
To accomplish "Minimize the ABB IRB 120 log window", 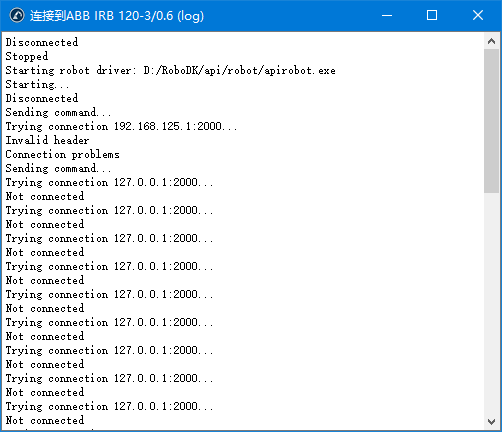I will (x=387, y=15).
